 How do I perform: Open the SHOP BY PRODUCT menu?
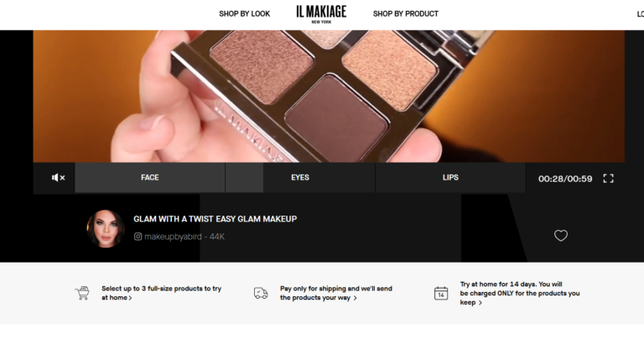point(405,14)
